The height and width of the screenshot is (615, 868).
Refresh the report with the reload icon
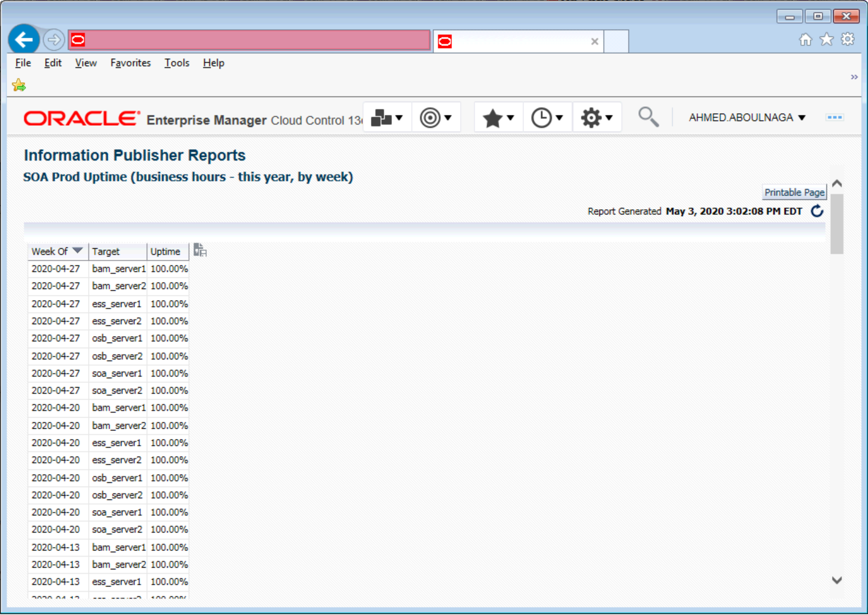tap(817, 211)
